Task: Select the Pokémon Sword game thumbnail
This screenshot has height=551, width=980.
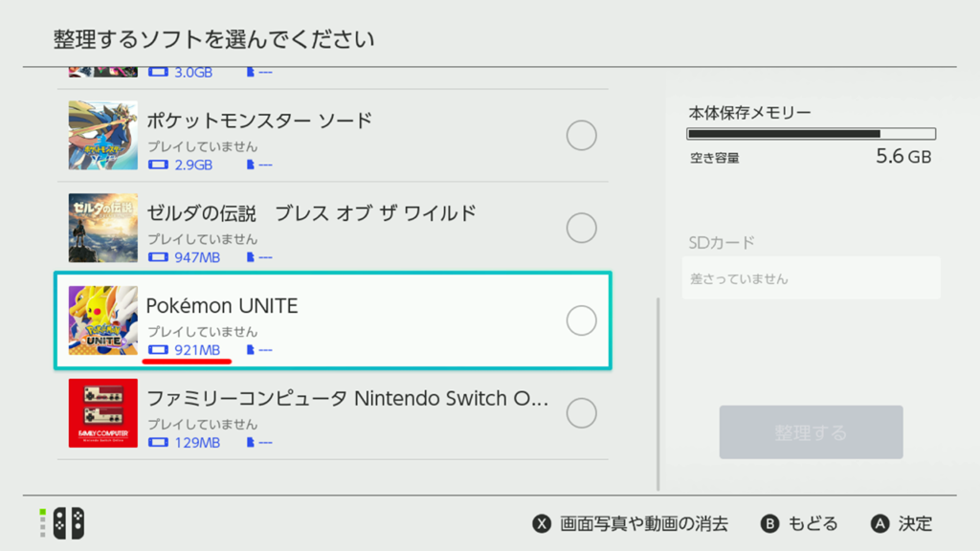Action: [102, 134]
